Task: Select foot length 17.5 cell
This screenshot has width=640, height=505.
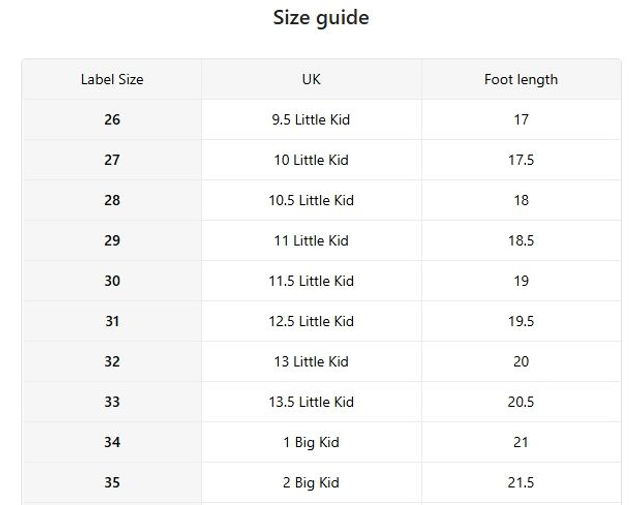Action: pos(521,160)
